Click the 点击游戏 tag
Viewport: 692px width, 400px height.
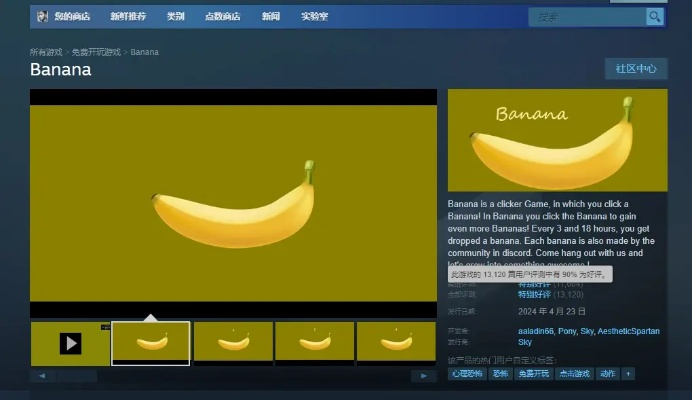tap(572, 373)
